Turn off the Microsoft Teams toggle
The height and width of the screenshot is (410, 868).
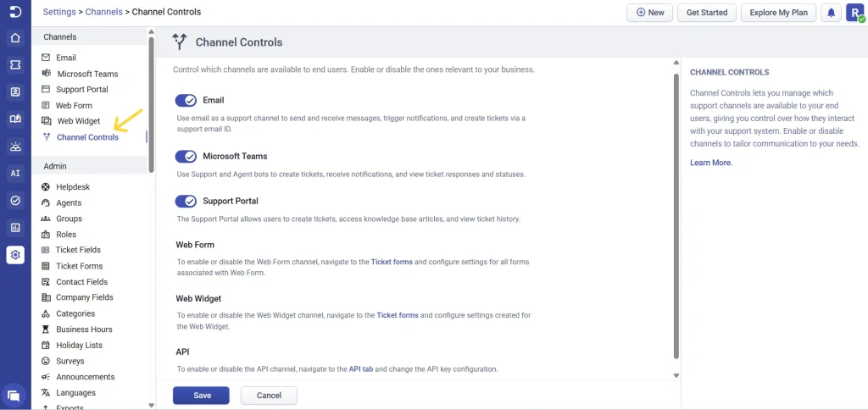[186, 157]
